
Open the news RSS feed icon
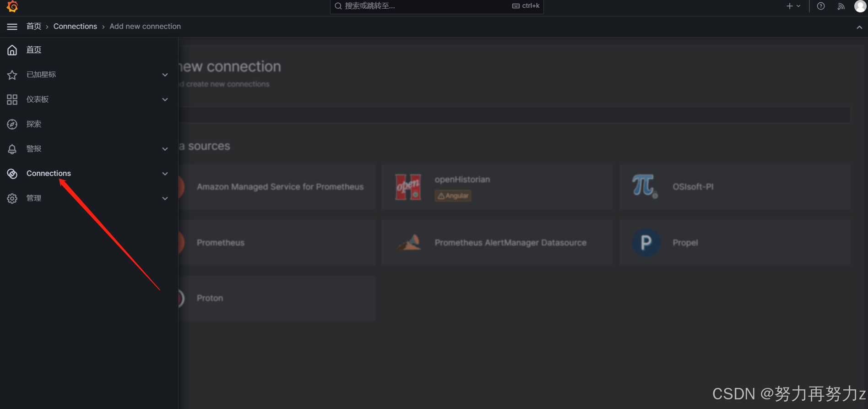click(841, 6)
